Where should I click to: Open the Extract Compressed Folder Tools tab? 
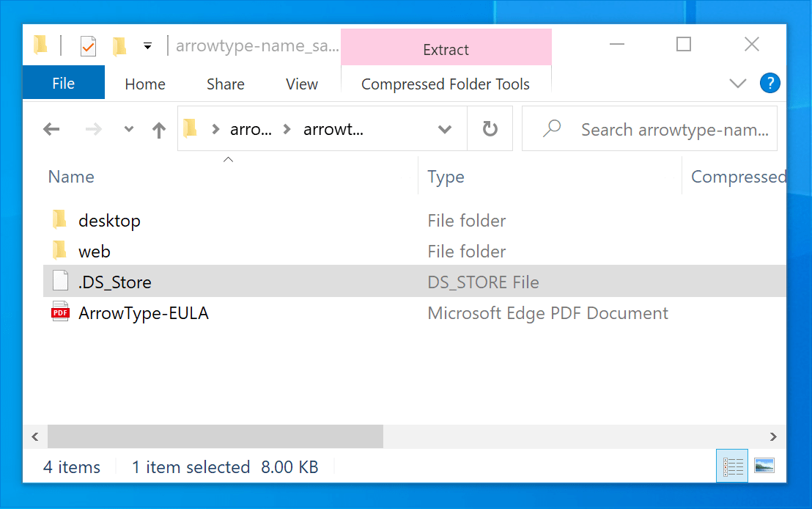pyautogui.click(x=446, y=49)
